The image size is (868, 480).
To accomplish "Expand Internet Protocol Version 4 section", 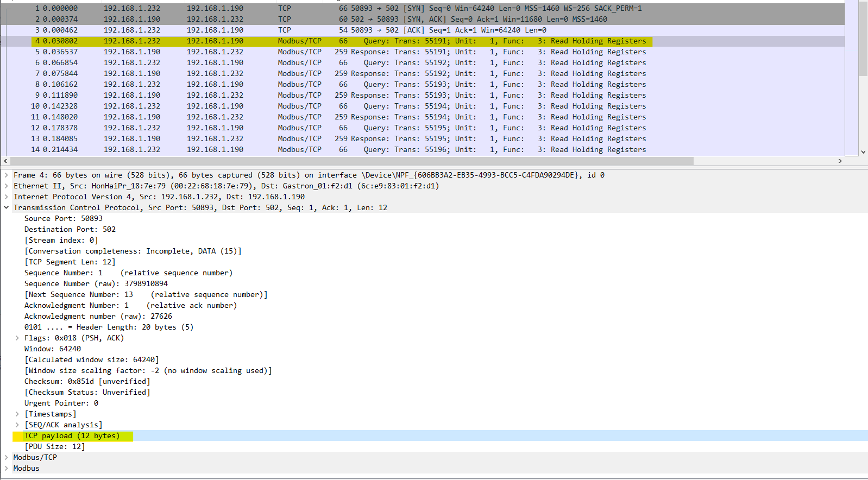I will [x=6, y=197].
